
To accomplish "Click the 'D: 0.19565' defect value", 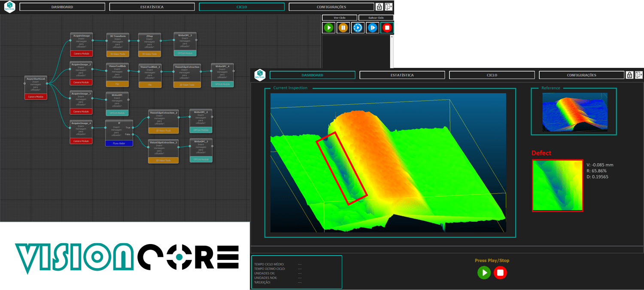I will coord(597,177).
